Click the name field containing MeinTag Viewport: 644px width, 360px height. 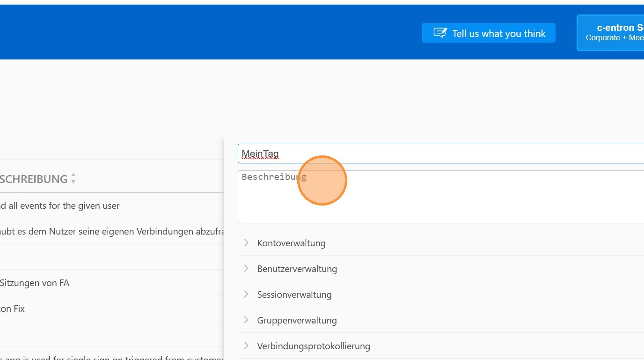[440, 154]
